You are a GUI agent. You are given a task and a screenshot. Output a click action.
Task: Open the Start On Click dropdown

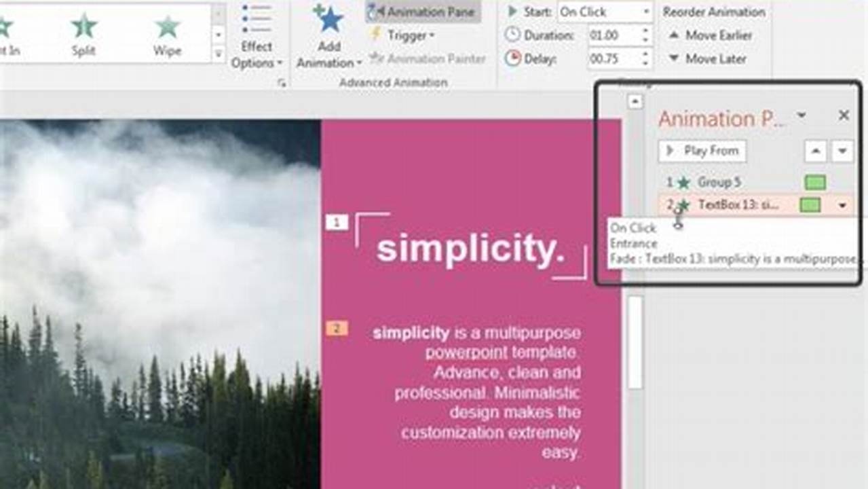[647, 12]
